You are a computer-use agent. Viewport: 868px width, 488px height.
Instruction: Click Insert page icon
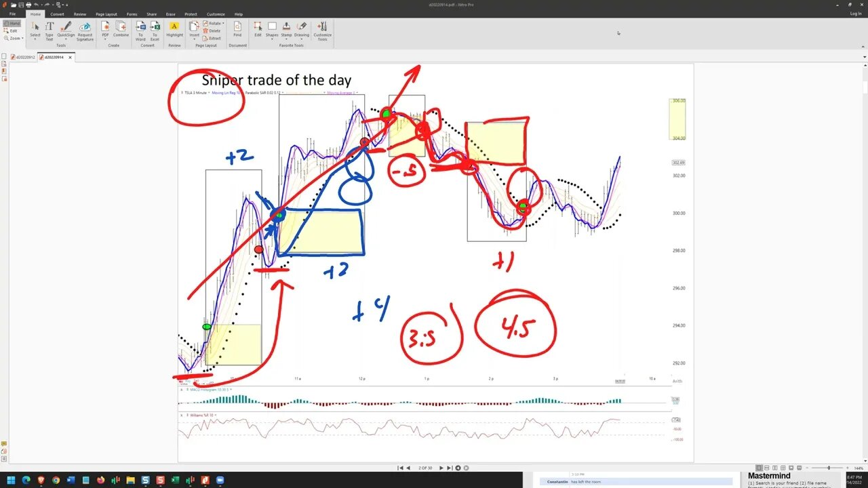pos(195,26)
